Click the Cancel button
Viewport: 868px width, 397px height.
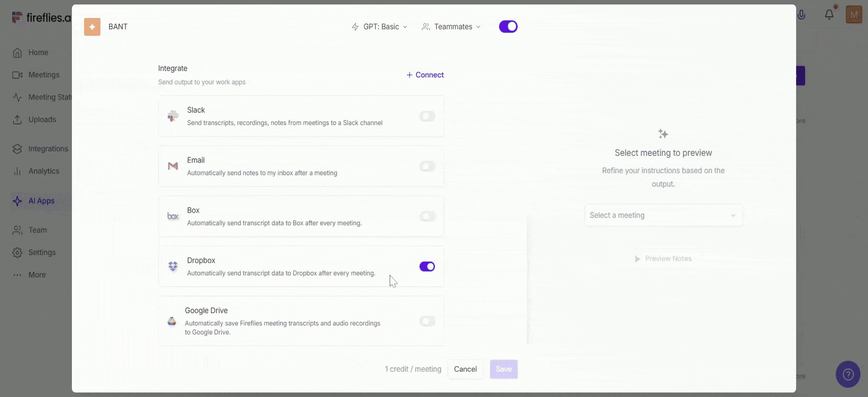click(x=465, y=369)
